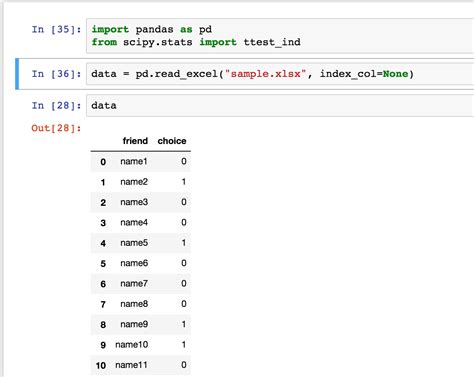Viewport: 474px width, 377px height.
Task: Click the import code cell In [35]
Action: point(280,36)
